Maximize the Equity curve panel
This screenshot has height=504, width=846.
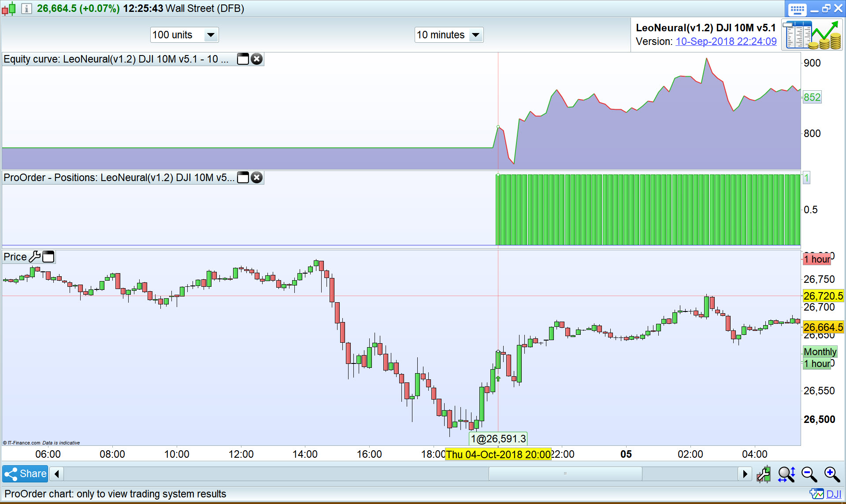[x=243, y=59]
